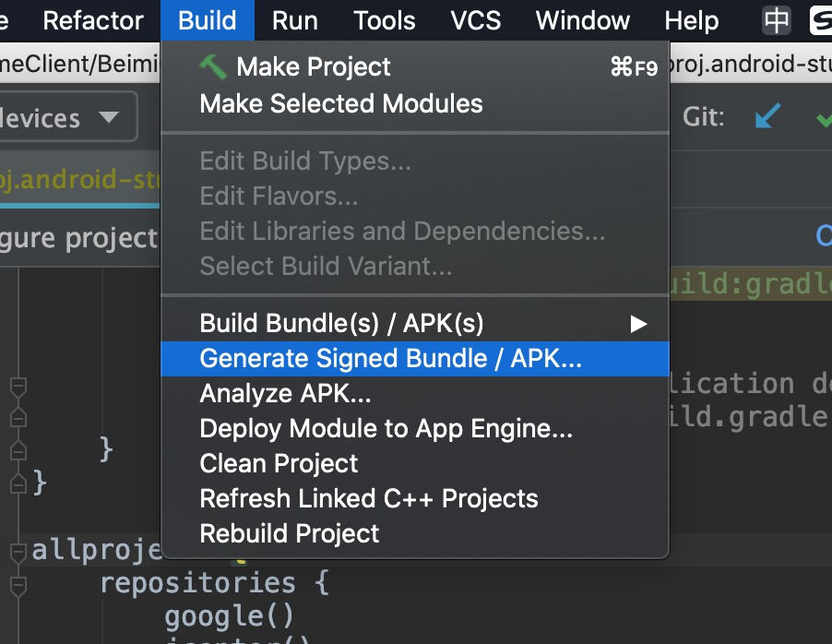
Task: Open the Run menu
Action: pyautogui.click(x=294, y=20)
